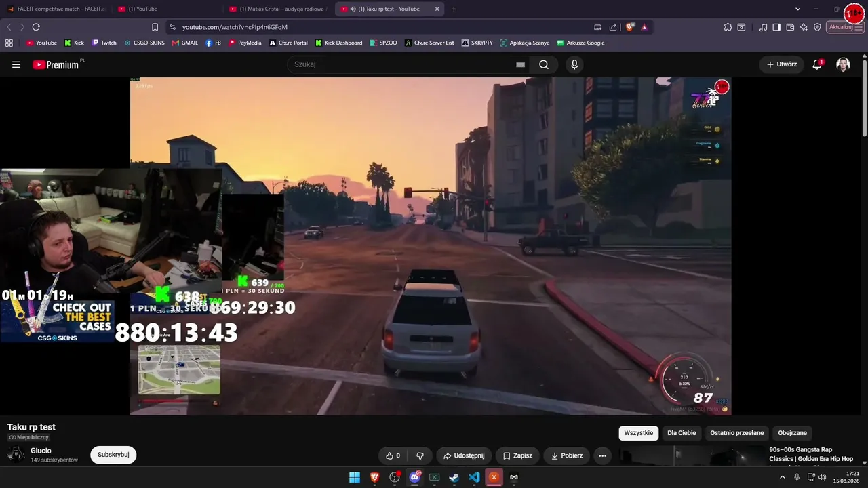Viewport: 868px width, 488px height.
Task: Open volume control in system tray
Action: click(823, 477)
